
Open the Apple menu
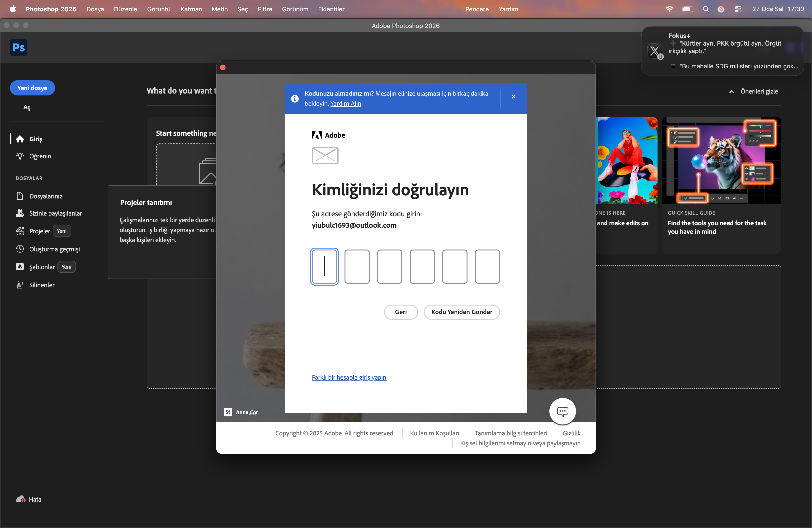click(x=13, y=9)
